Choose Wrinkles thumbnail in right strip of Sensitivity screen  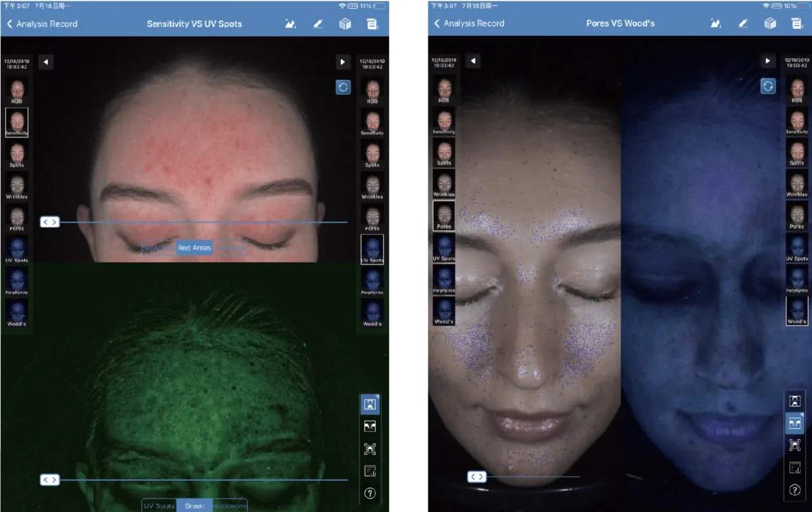click(372, 186)
